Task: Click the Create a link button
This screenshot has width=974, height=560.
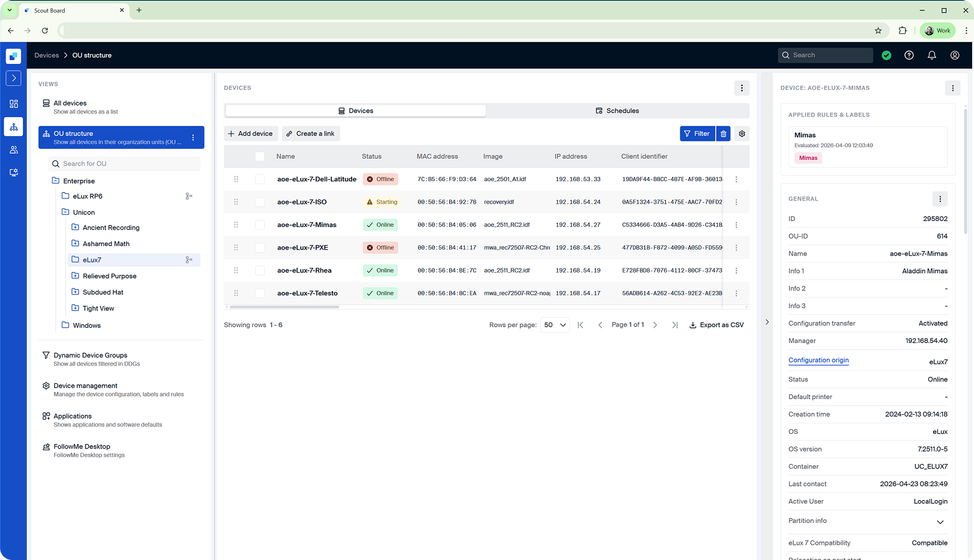Action: [311, 134]
